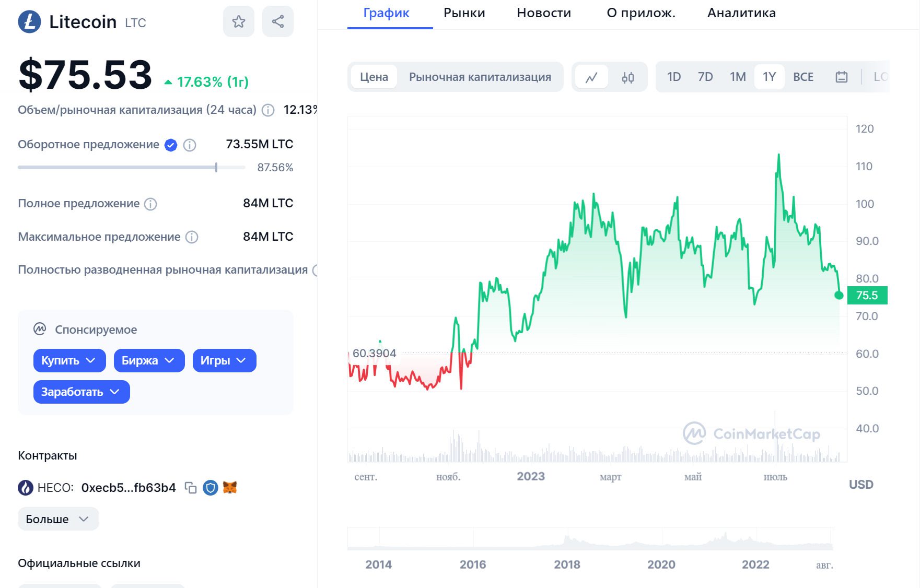Screen dimensions: 920x588
Task: Click the Litecoin logo icon
Action: [x=29, y=22]
